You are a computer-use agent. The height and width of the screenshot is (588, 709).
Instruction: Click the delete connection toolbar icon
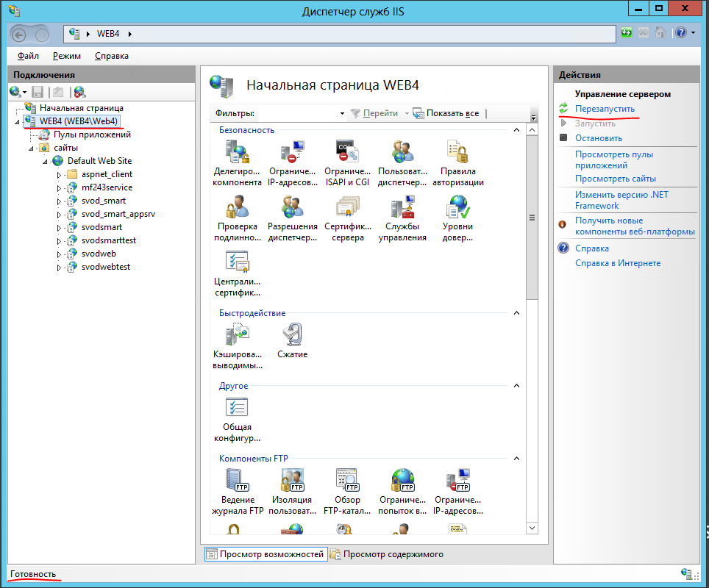point(79,92)
